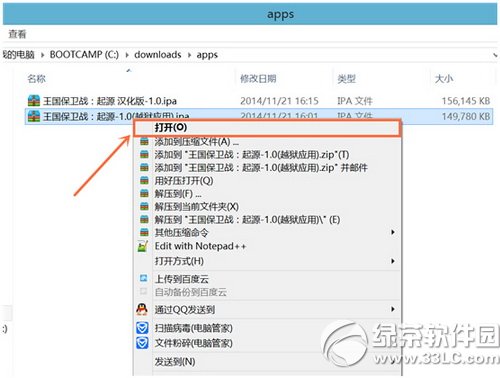The image size is (500, 378).
Task: Click archive icon beside 添加到压缩文件(A)
Action: [x=144, y=142]
